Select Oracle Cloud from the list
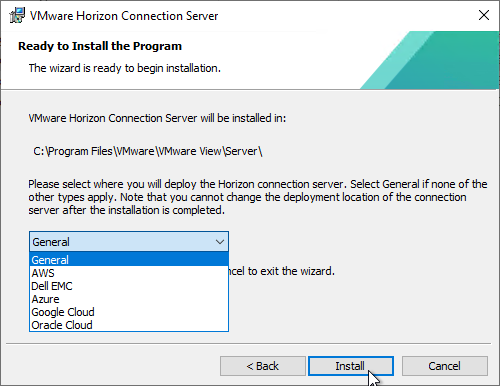Image resolution: width=500 pixels, height=386 pixels. click(129, 325)
